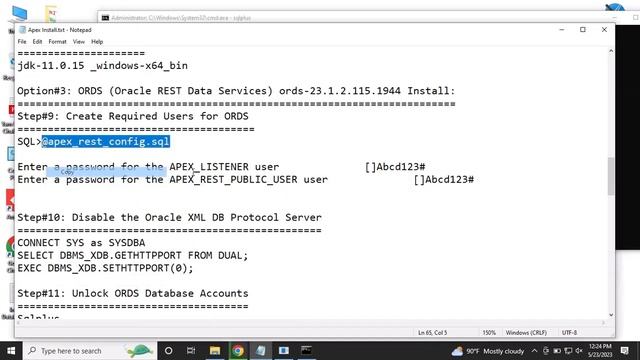This screenshot has height=360, width=640.
Task: Click the 'Step#11: Unlock ORDS Database Accounts' line
Action: coord(133,293)
